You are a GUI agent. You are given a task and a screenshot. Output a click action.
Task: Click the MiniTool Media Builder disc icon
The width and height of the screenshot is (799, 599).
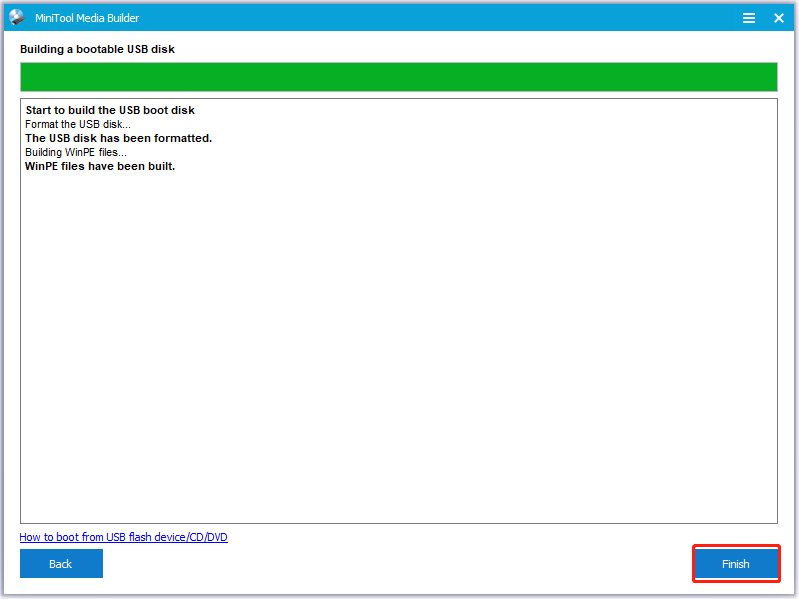click(17, 17)
